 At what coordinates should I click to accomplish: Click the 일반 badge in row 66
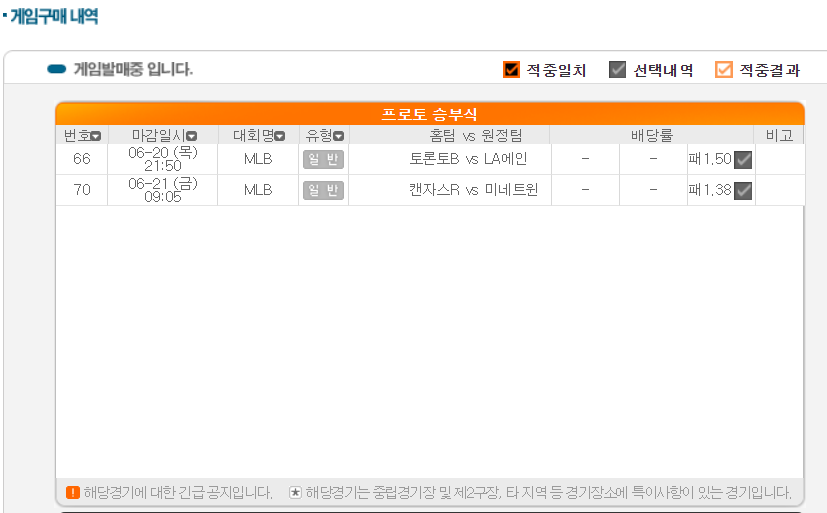click(x=323, y=160)
